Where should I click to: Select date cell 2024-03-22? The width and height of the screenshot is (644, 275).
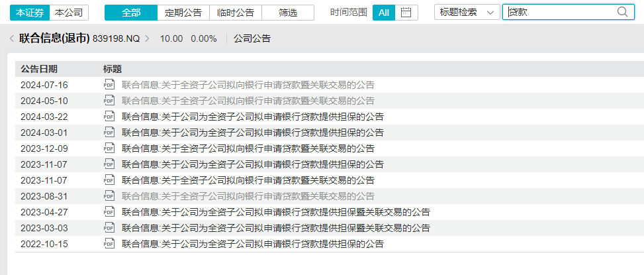point(44,117)
